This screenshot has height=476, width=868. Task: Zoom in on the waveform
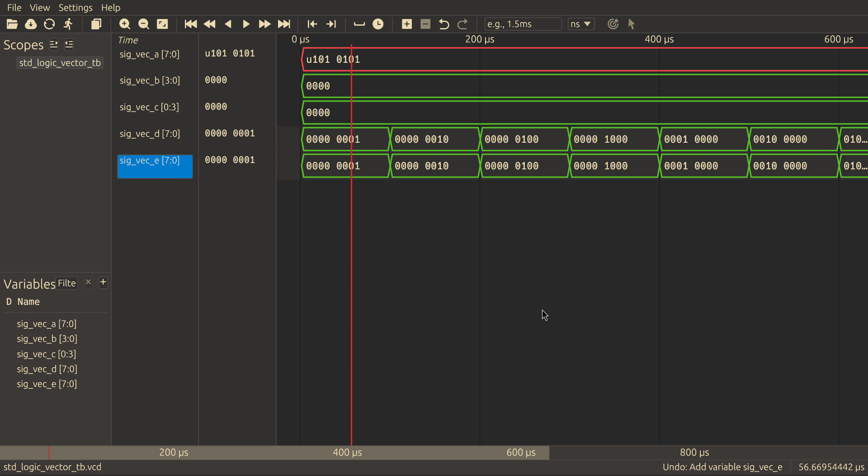click(x=125, y=24)
